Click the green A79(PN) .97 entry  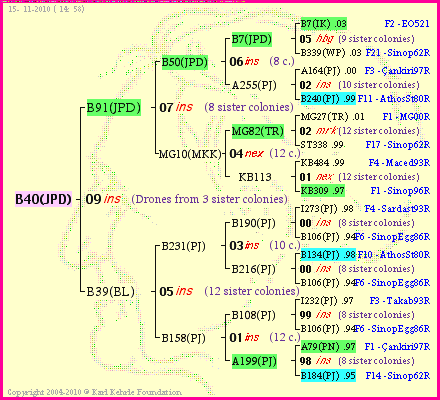click(x=328, y=347)
